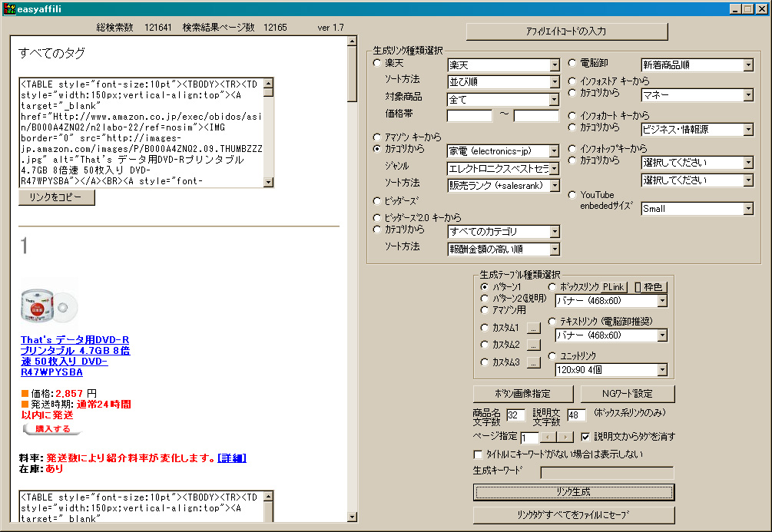Click the 購入する purchase button image

(x=52, y=428)
